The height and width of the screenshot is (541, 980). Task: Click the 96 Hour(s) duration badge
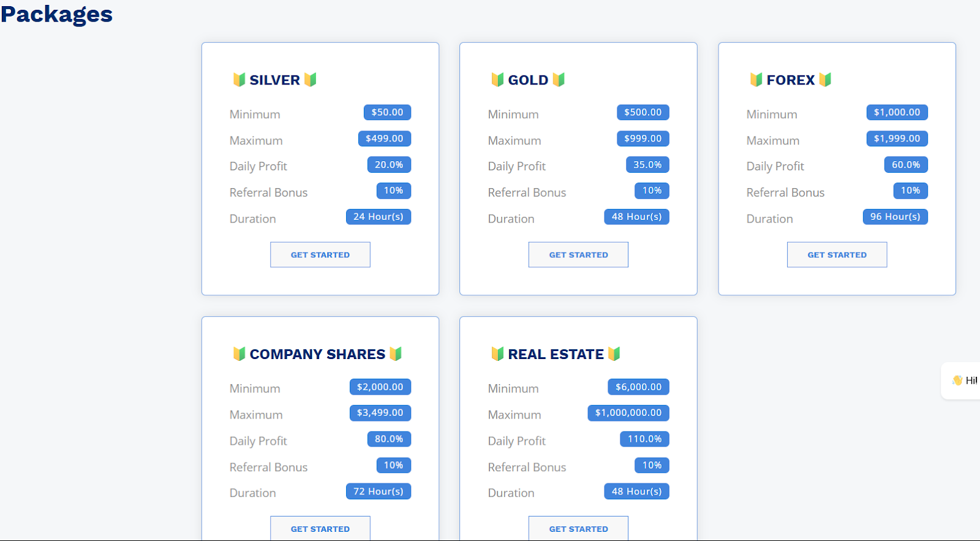(x=895, y=217)
